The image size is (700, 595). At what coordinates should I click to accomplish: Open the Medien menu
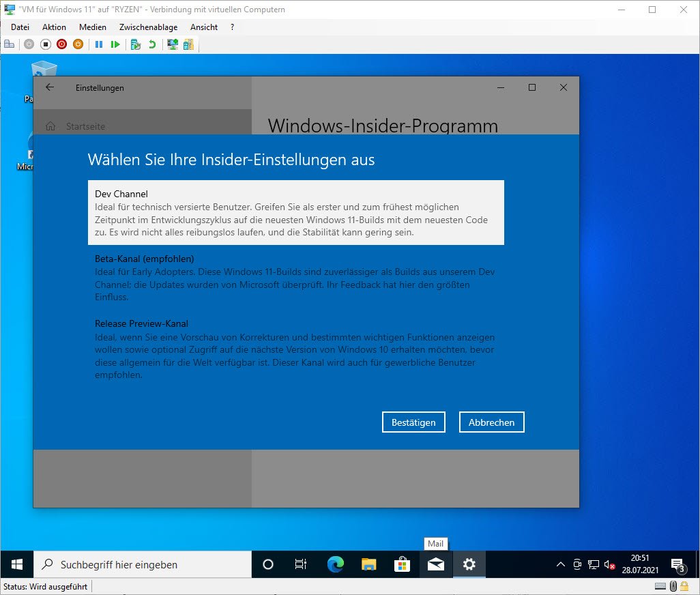tap(92, 27)
